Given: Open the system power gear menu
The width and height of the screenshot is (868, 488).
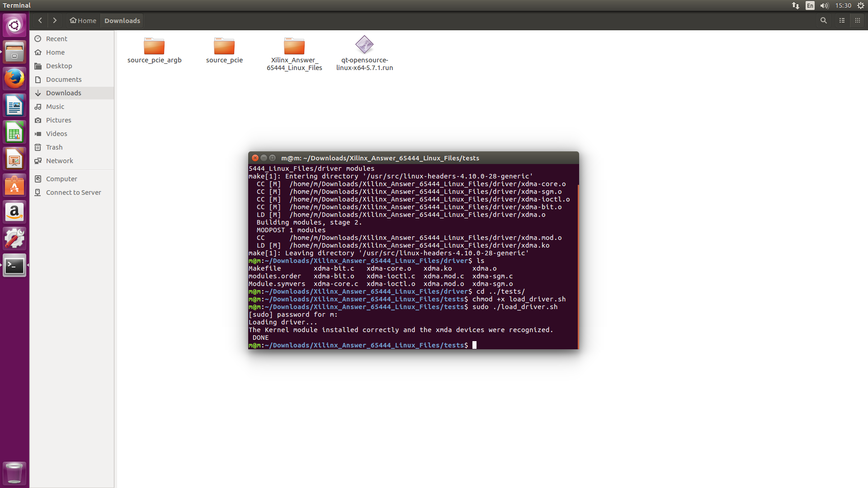Looking at the screenshot, I should coord(861,5).
